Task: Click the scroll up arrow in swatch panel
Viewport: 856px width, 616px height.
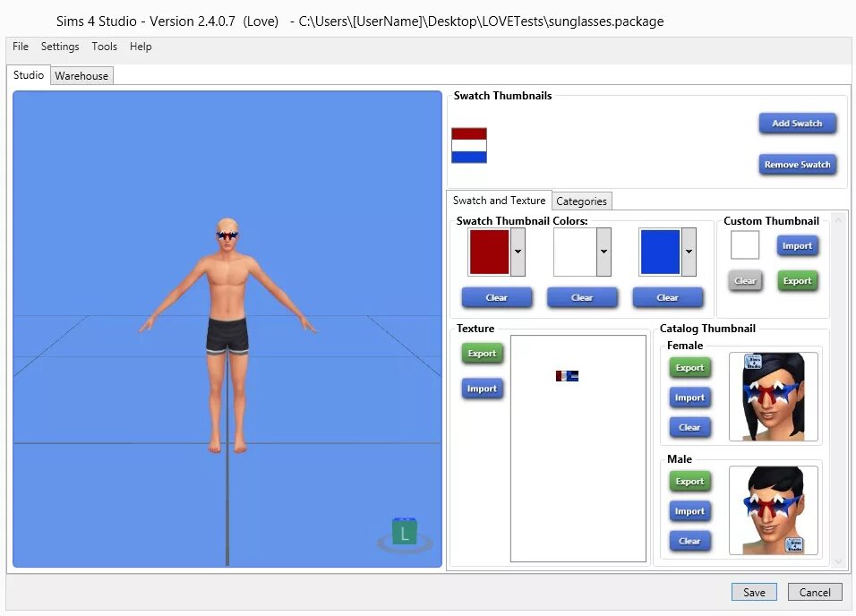Action: [838, 219]
